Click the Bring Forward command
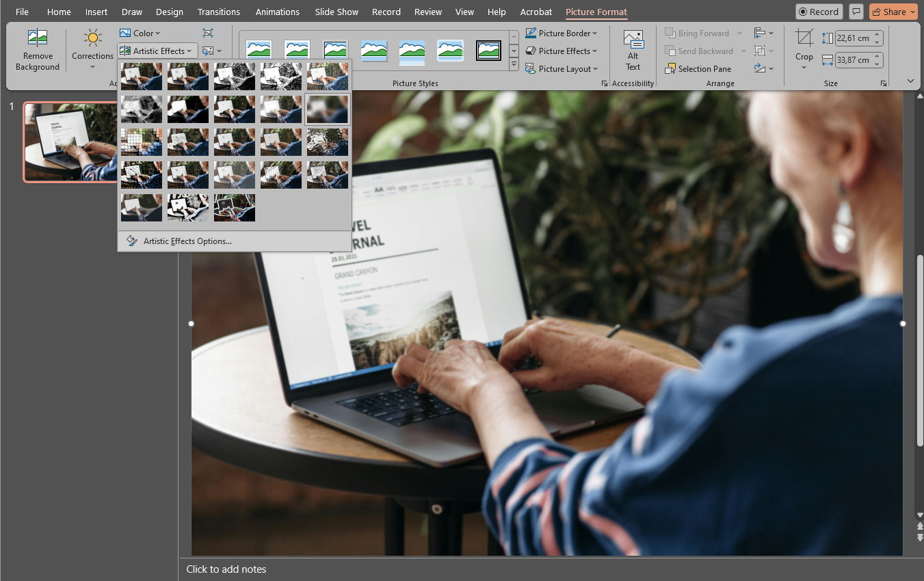The width and height of the screenshot is (924, 581). [697, 33]
